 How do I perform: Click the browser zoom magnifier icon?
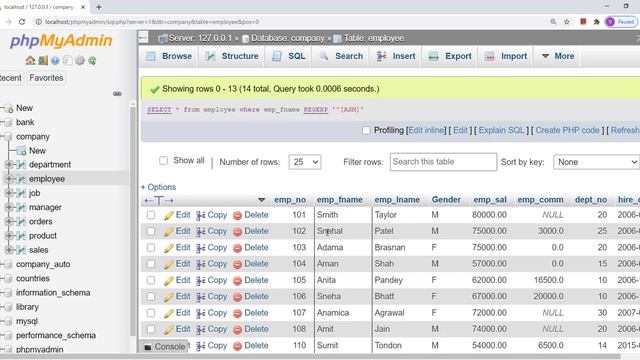[553, 22]
